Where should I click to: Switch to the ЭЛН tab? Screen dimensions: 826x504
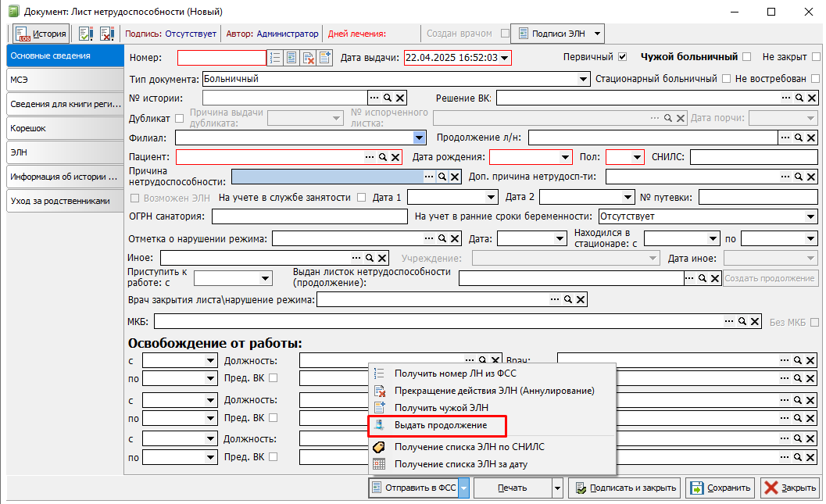point(65,152)
